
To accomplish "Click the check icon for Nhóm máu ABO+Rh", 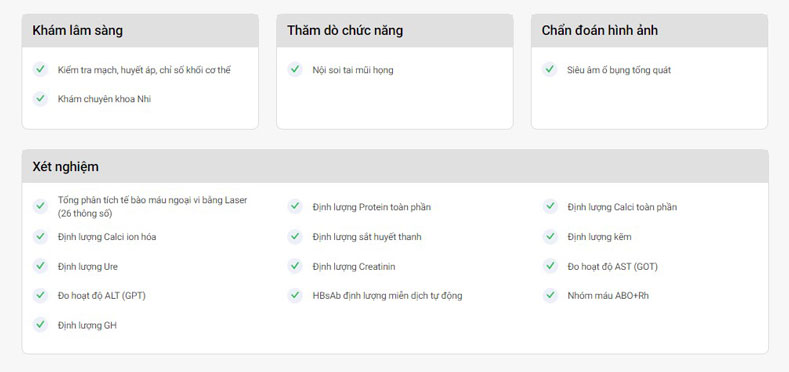I will [550, 295].
